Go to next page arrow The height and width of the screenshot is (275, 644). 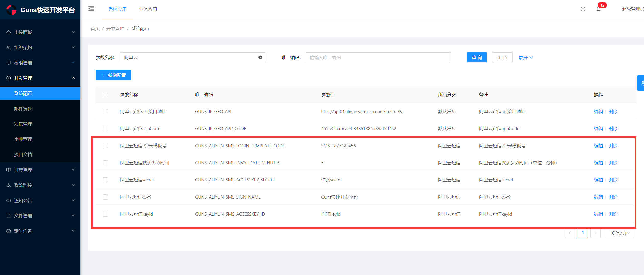[x=596, y=233]
